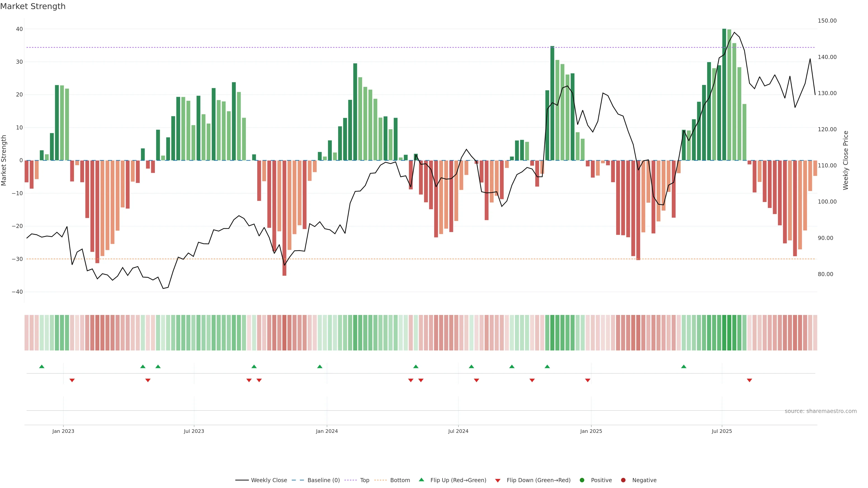Click the source: sharemaestro.com text
868x488 pixels.
[x=821, y=411]
